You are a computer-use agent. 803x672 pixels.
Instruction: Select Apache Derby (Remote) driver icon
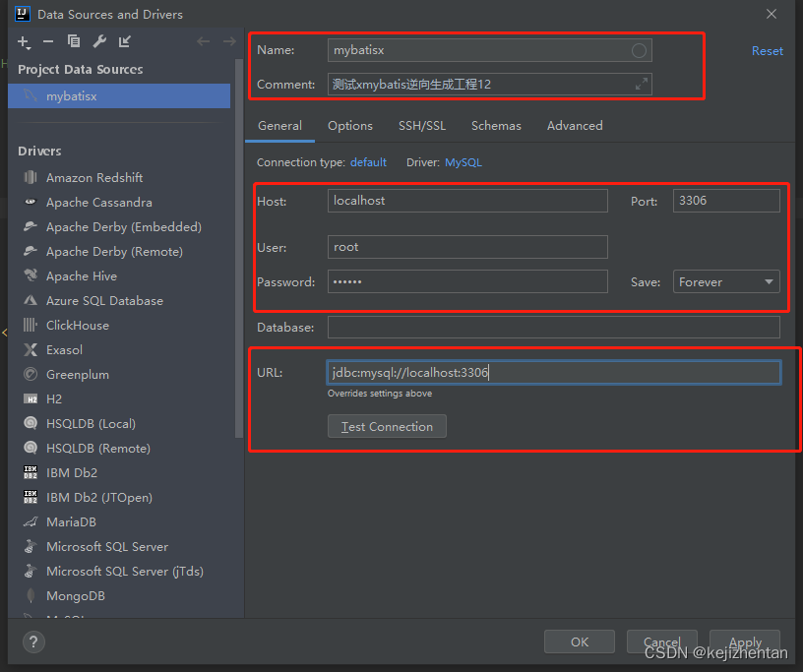(31, 251)
